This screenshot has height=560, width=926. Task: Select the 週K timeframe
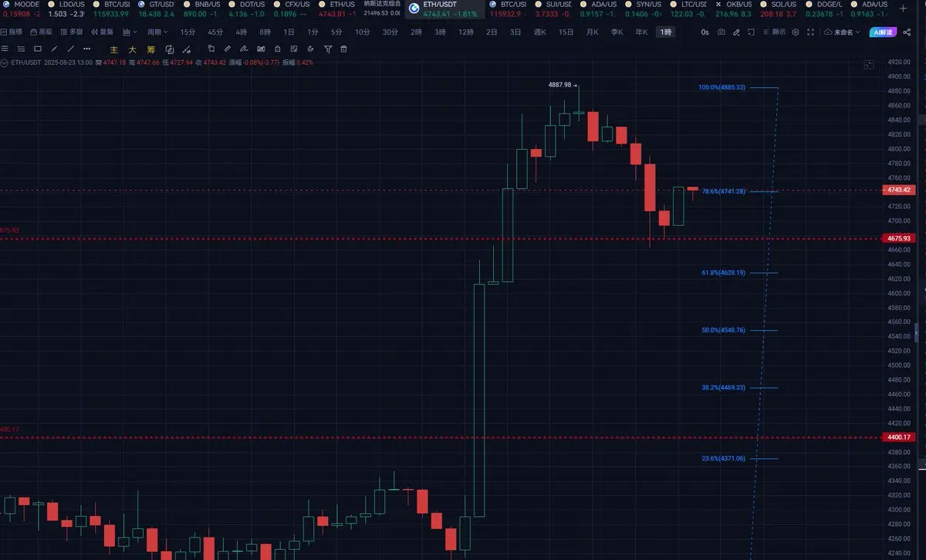click(x=539, y=32)
